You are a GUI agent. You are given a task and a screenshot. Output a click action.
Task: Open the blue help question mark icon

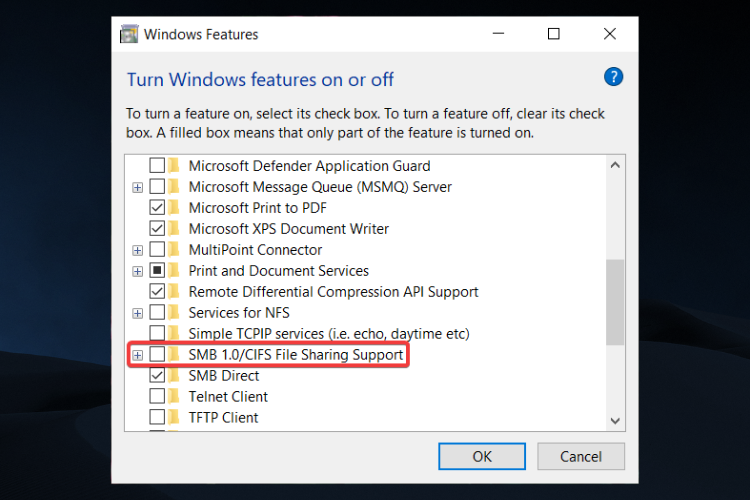tap(613, 77)
